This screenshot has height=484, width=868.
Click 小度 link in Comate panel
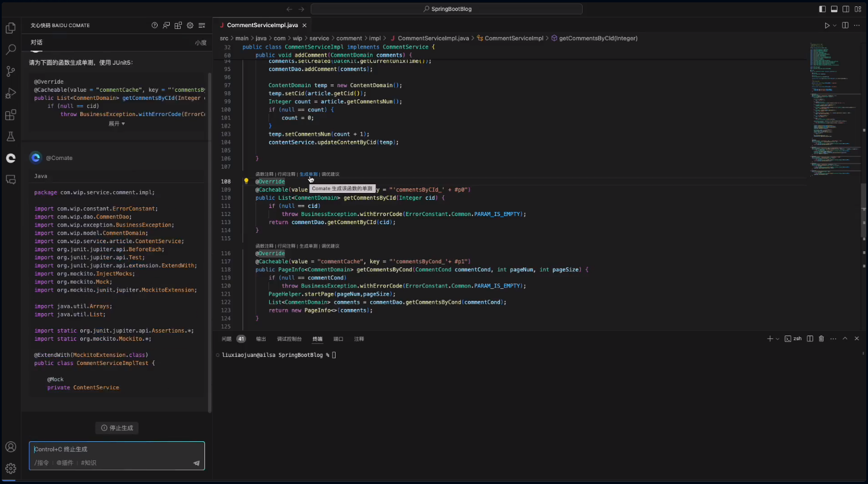200,43
